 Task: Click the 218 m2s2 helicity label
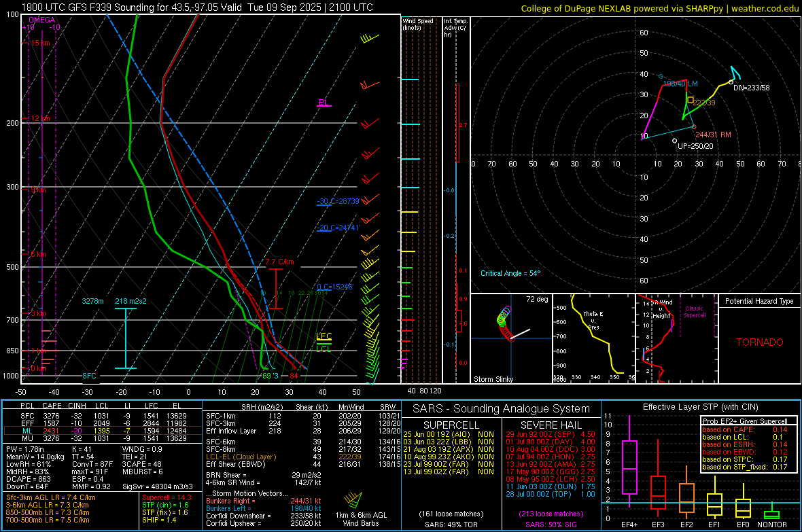(x=130, y=301)
